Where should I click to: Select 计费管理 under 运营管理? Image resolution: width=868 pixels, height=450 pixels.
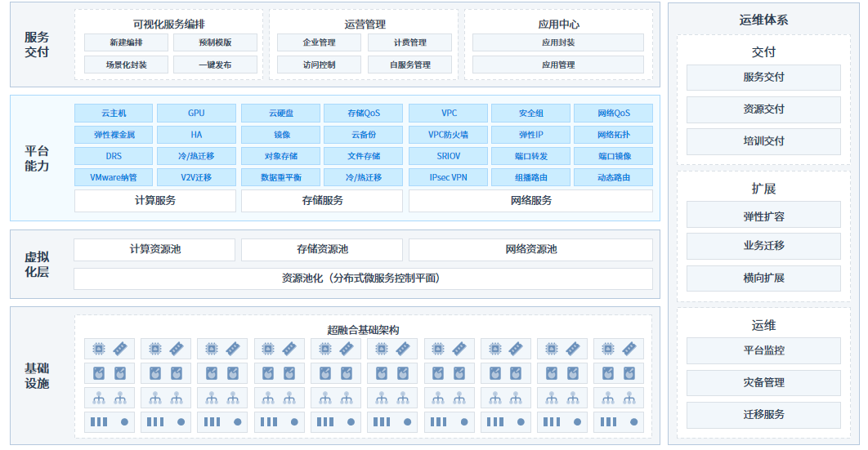[408, 42]
